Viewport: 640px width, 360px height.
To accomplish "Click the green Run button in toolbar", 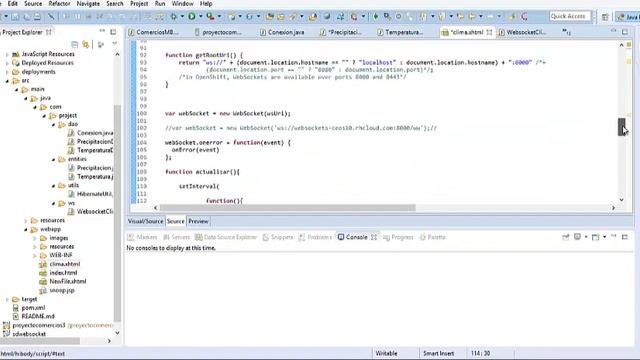I will (191, 16).
